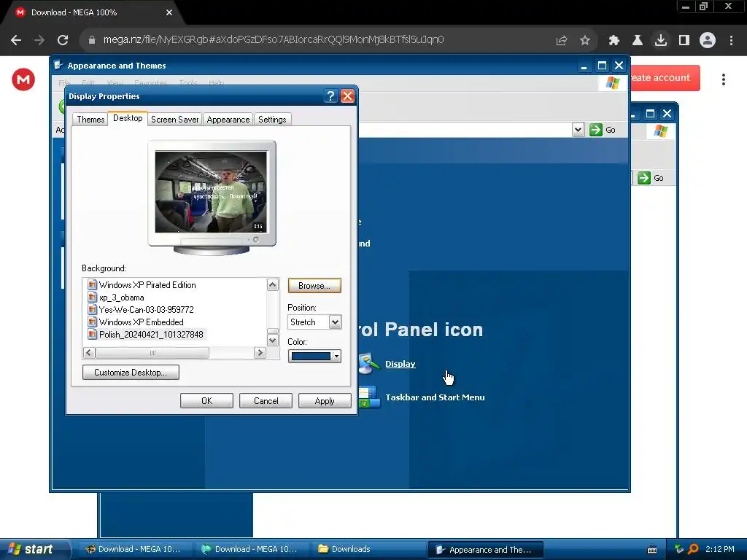Click the Go arrow in the rear window

click(644, 178)
